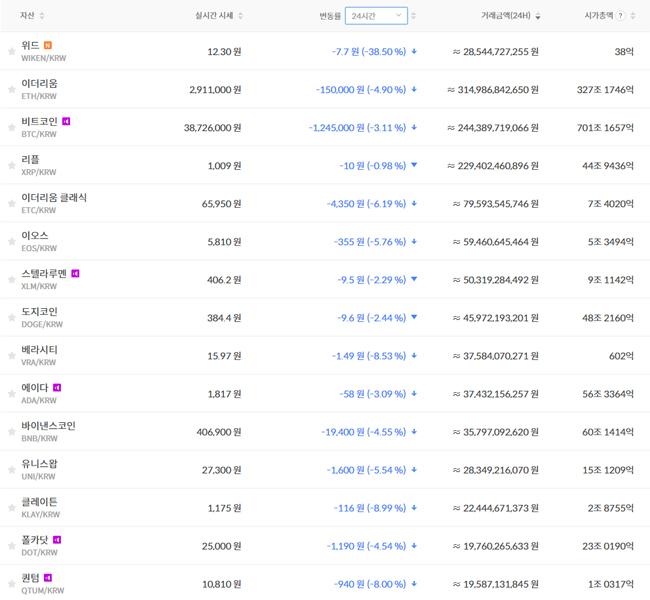This screenshot has height=600, width=650.
Task: Open the 비트코인 asset link
Action: 39,121
